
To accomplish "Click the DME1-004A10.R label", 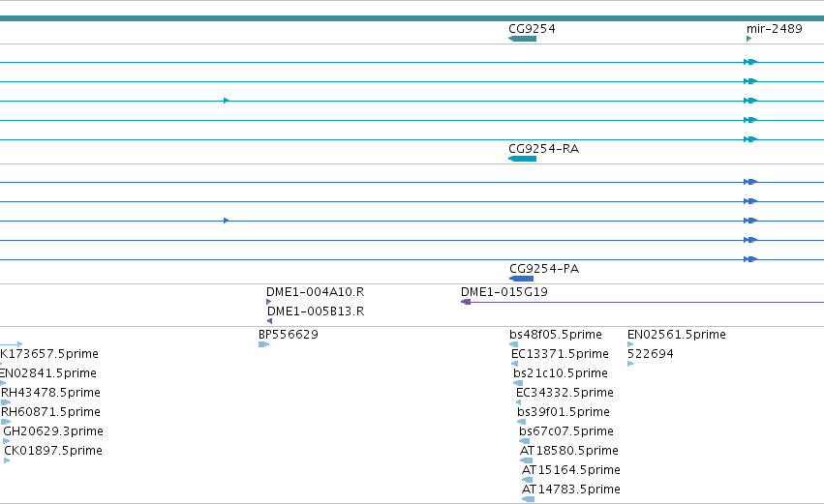I will [x=316, y=292].
